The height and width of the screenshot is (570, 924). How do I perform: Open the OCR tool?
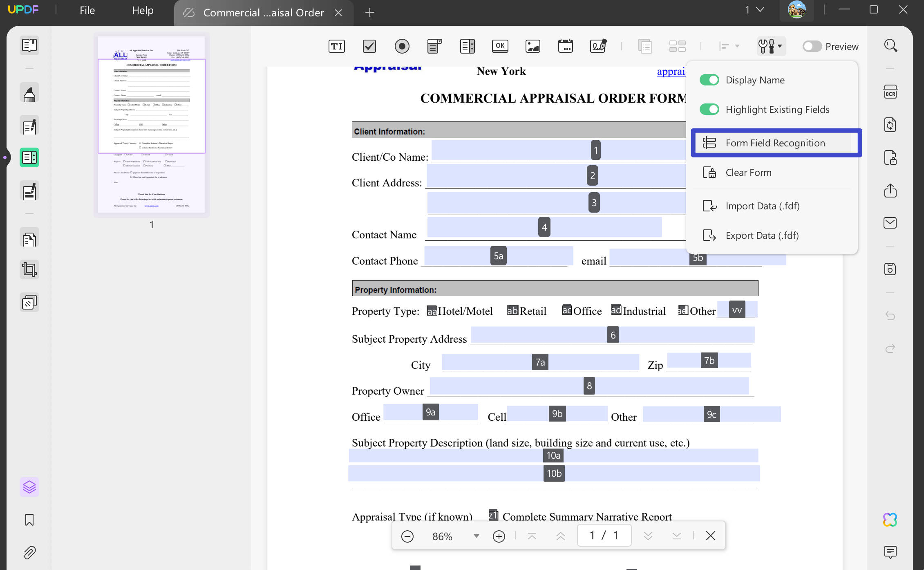(x=890, y=92)
